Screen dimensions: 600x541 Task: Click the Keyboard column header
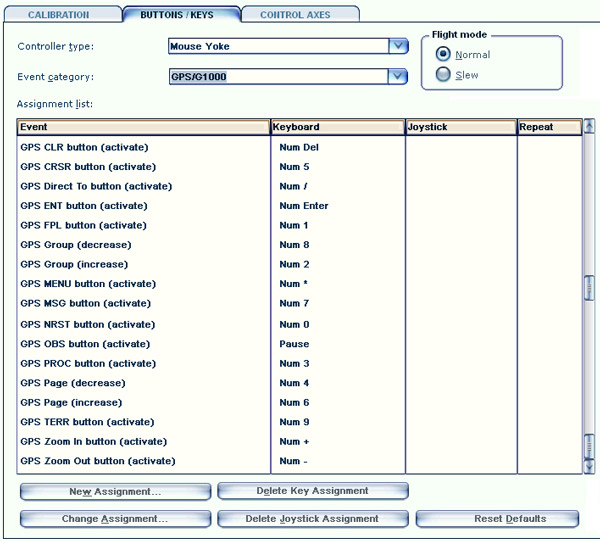[337, 127]
